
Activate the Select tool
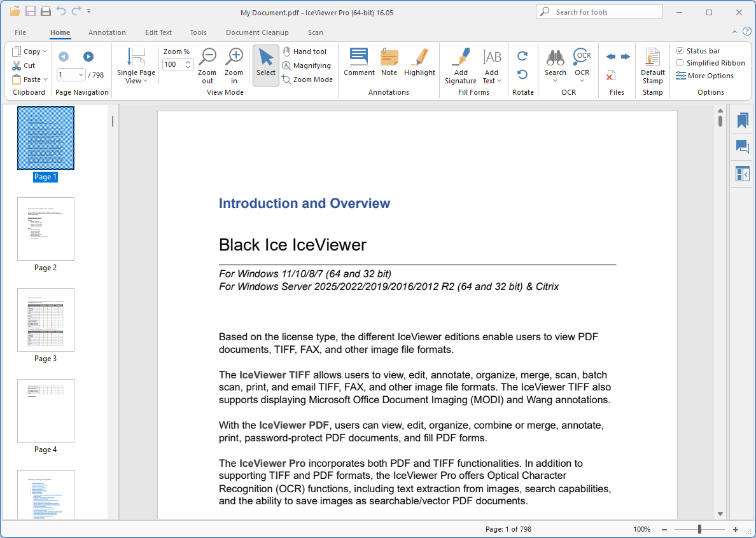265,66
